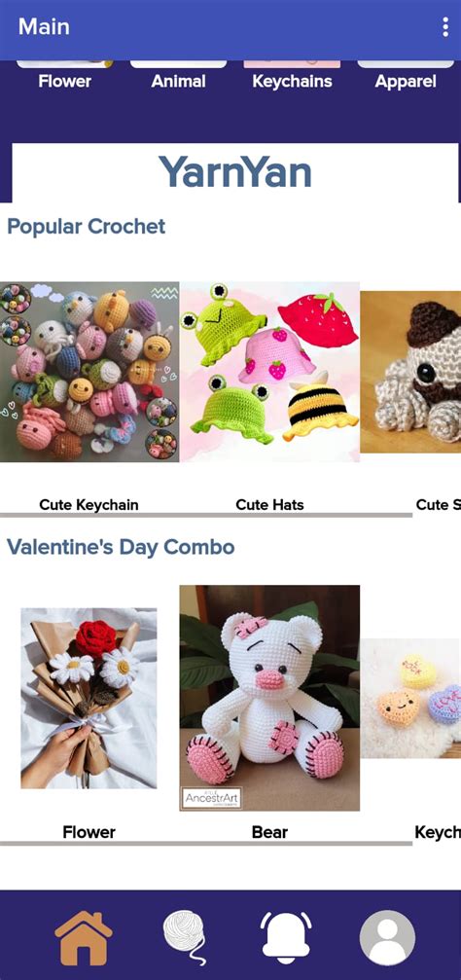The image size is (461, 980).
Task: View the crochet pug plush image
Action: (411, 372)
